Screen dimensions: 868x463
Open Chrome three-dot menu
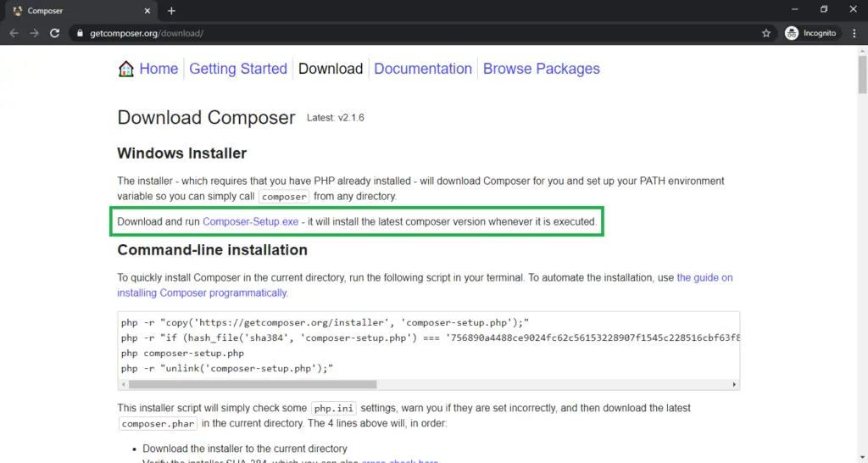(x=854, y=33)
